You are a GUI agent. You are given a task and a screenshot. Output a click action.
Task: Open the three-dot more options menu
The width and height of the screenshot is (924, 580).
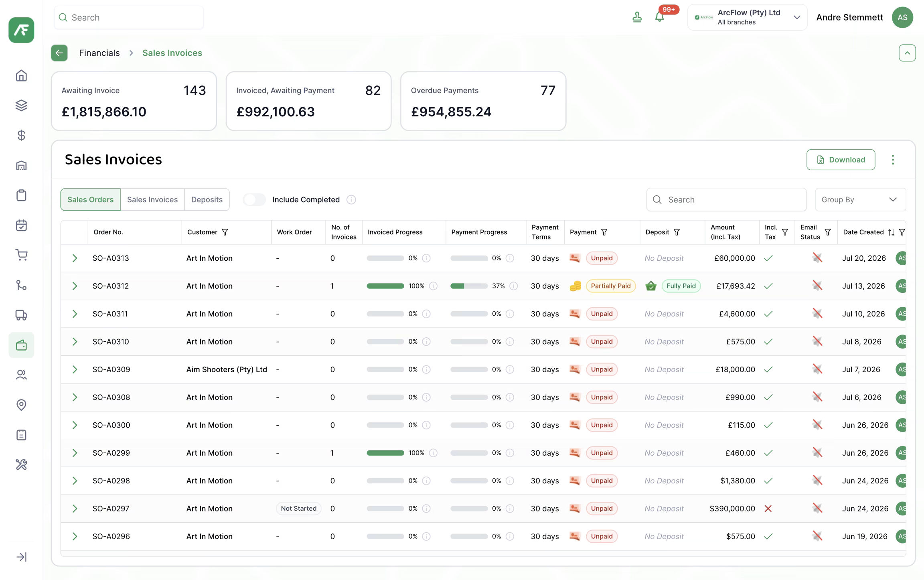pyautogui.click(x=893, y=160)
